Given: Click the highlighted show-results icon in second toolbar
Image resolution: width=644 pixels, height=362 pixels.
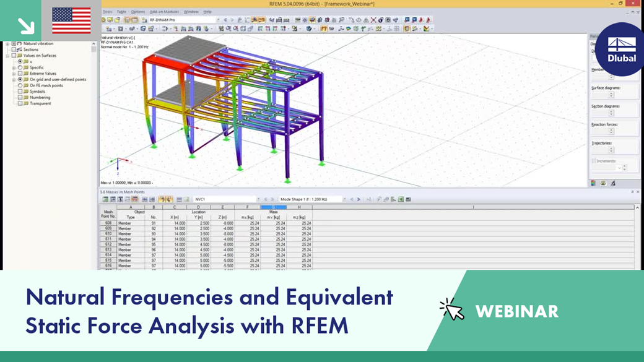Looking at the screenshot, I should (324, 28).
